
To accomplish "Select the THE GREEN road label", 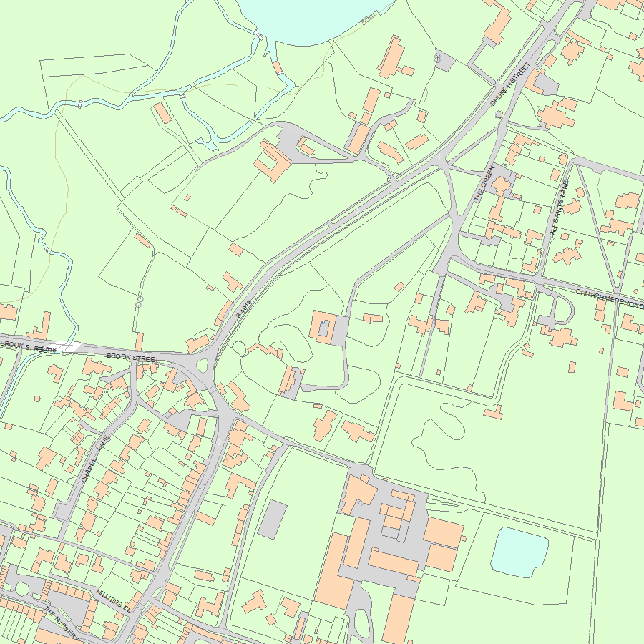I will click(x=484, y=184).
